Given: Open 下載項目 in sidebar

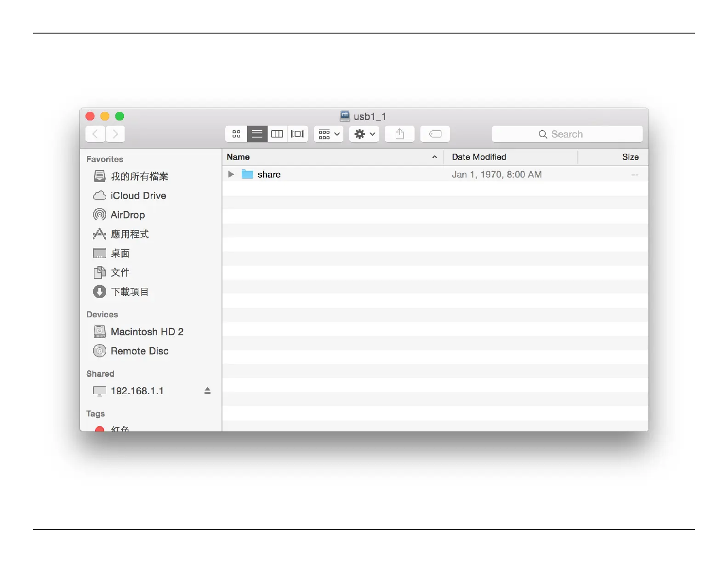Looking at the screenshot, I should point(130,292).
